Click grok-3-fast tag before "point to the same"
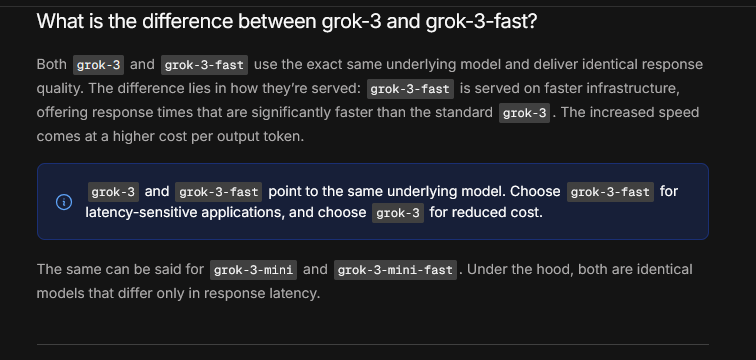Image resolution: width=756 pixels, height=360 pixels. (x=218, y=192)
